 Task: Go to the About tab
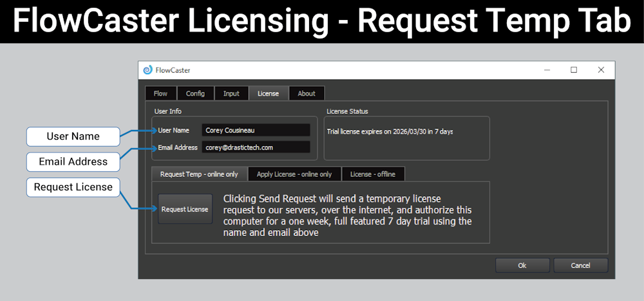(x=307, y=93)
